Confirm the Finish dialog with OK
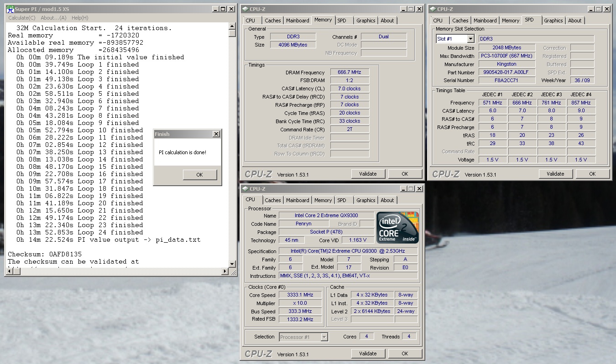The height and width of the screenshot is (364, 616). click(199, 175)
